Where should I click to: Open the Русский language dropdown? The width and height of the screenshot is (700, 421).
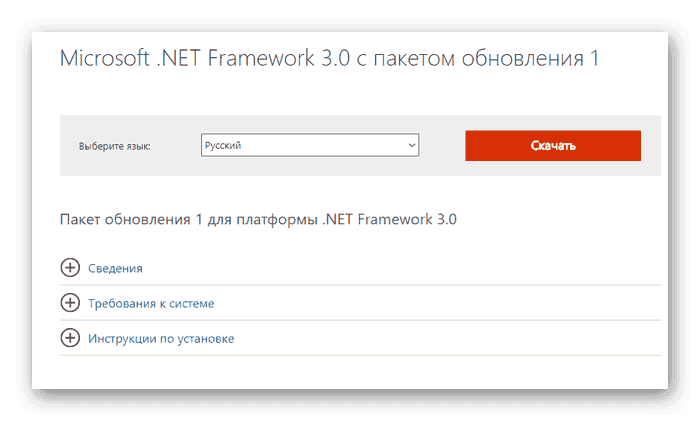point(310,145)
